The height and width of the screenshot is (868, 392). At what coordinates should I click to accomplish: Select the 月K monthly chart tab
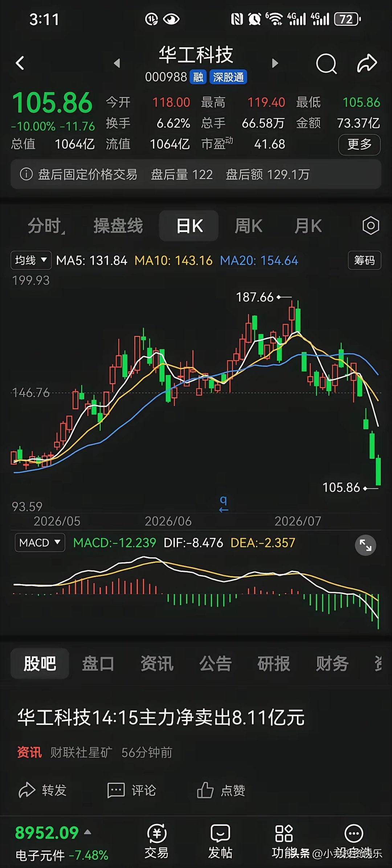pos(308,226)
